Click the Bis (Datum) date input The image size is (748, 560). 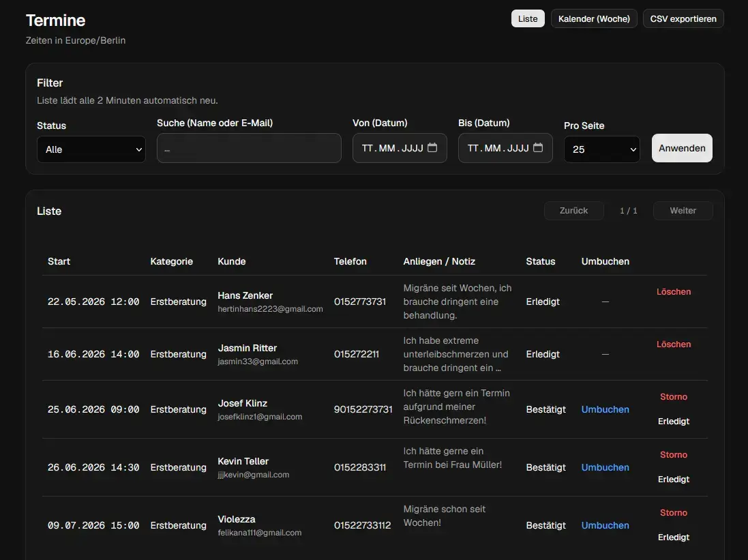click(x=505, y=148)
